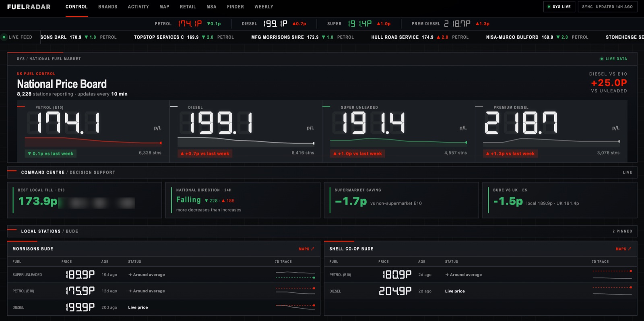
Task: Click the Diesel 199.1 price card
Action: [246, 131]
